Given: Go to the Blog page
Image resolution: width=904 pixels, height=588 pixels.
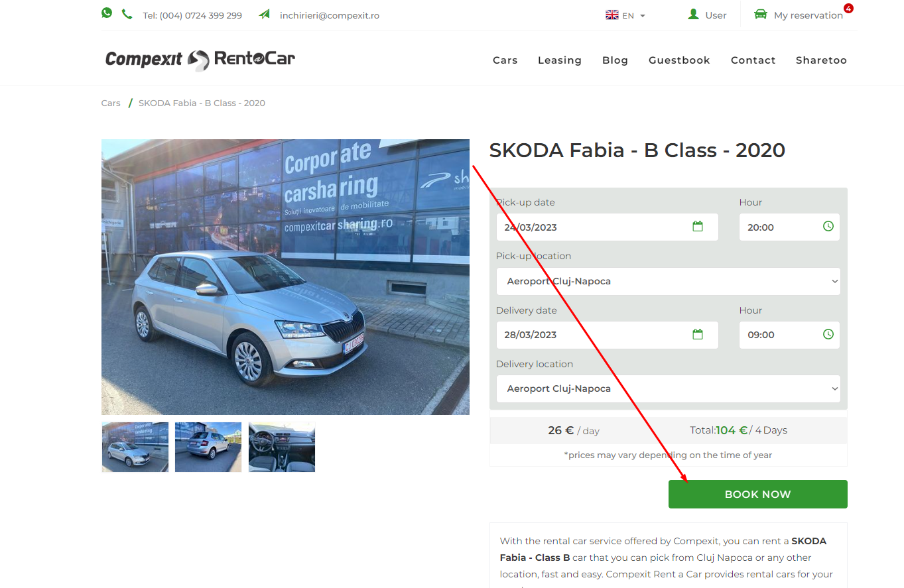Looking at the screenshot, I should [x=615, y=60].
